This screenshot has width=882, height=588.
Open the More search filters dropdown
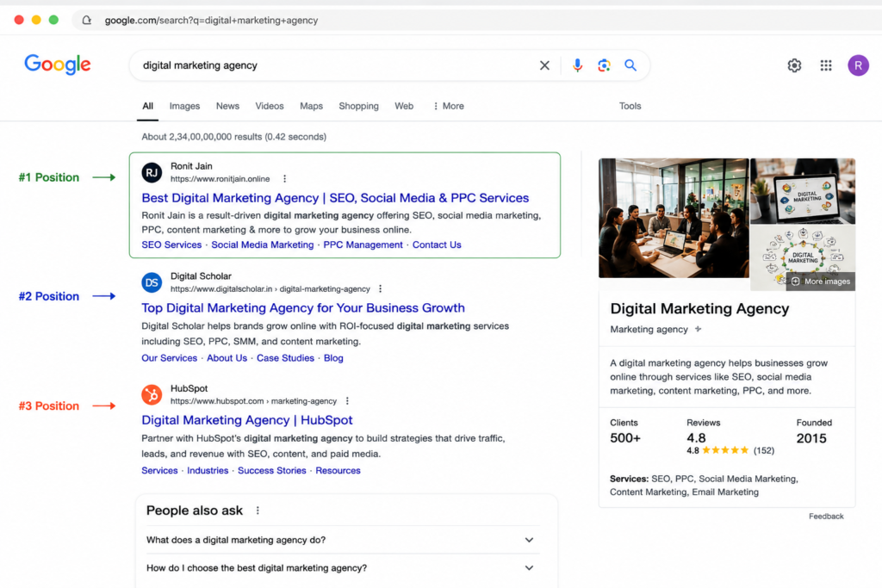(x=448, y=106)
